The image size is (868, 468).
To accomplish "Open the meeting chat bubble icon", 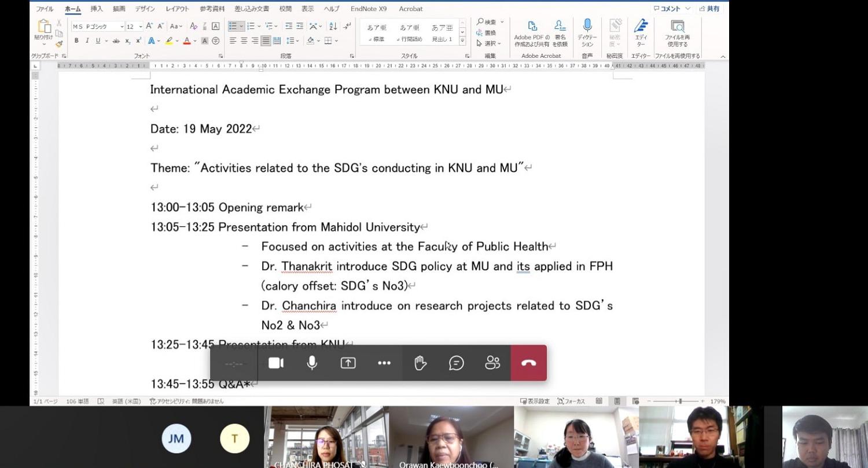I will pyautogui.click(x=457, y=363).
